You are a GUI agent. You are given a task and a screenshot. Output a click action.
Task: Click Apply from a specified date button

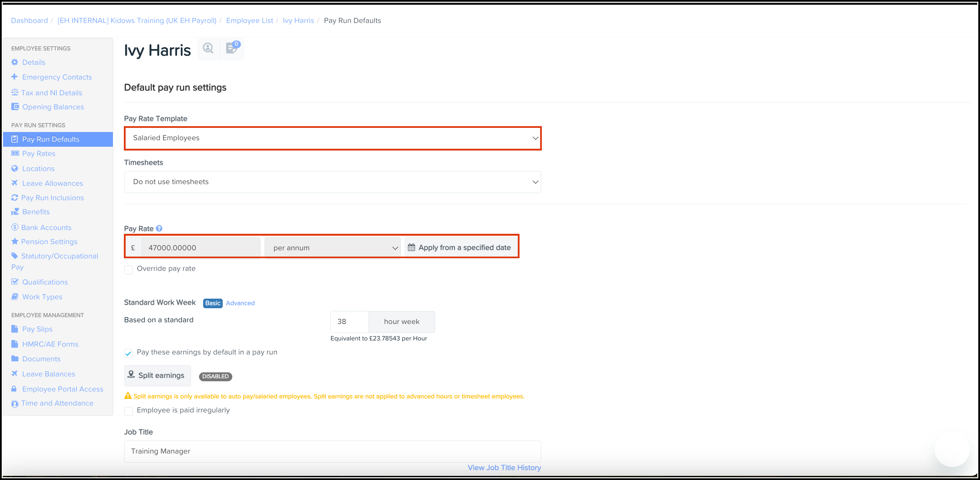(459, 248)
